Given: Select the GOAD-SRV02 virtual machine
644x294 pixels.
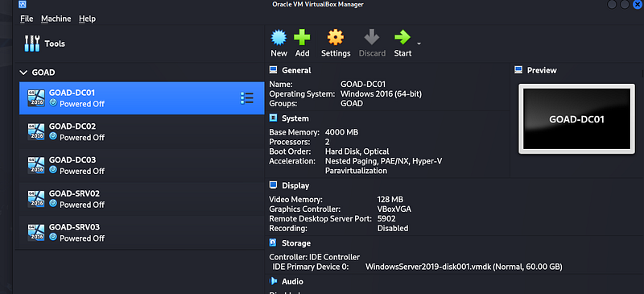Looking at the screenshot, I should [x=142, y=199].
